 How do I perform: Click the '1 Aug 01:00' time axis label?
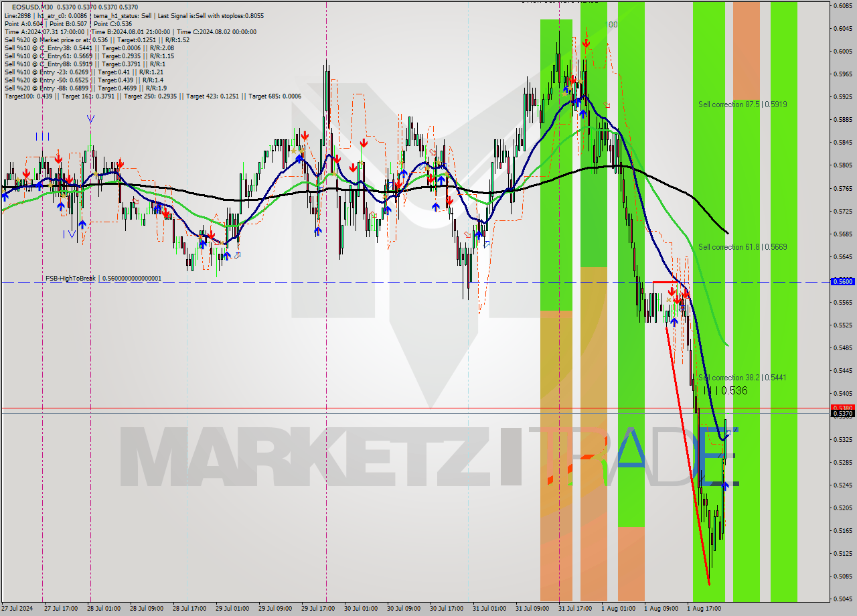(x=619, y=609)
